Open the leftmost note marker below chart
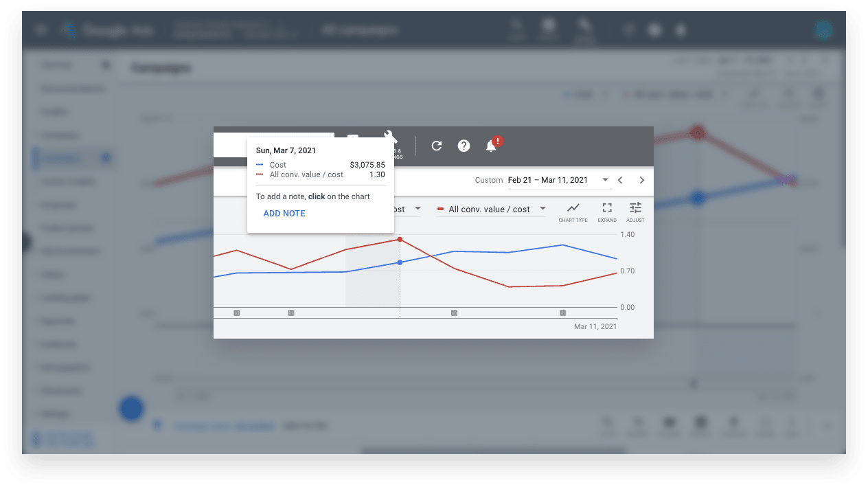The width and height of the screenshot is (868, 487). (x=237, y=313)
